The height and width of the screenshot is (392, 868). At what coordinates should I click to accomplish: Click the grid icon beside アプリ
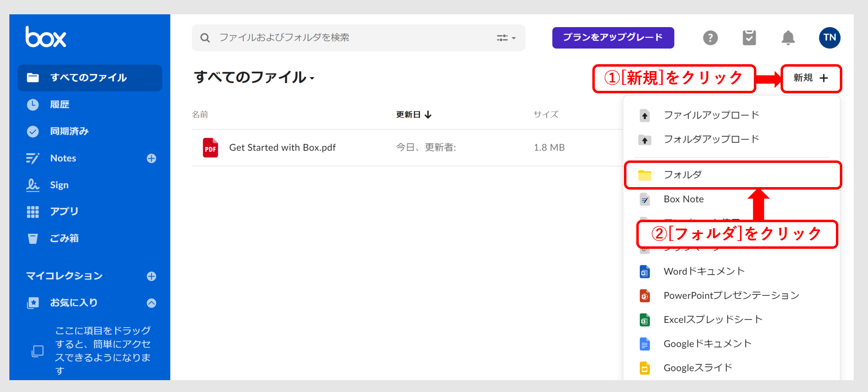pos(33,212)
